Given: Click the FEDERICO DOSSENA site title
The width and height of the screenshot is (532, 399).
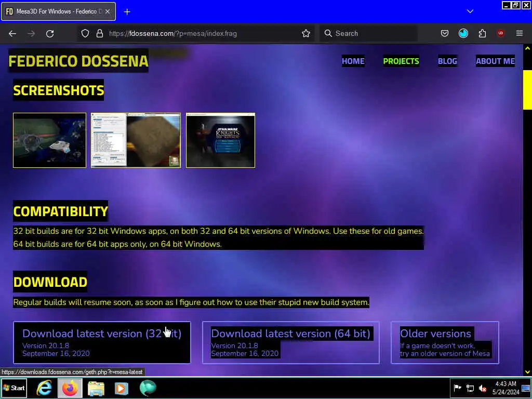Looking at the screenshot, I should pos(78,61).
